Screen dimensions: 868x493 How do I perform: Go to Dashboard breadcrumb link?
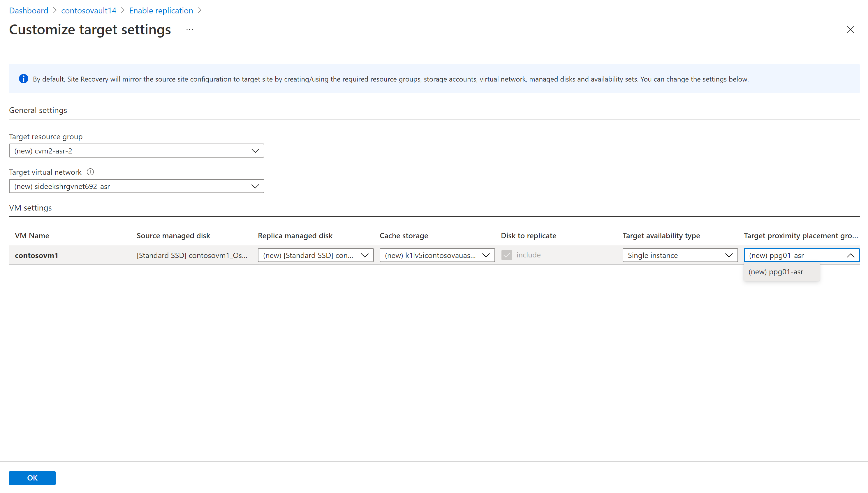[x=29, y=10]
